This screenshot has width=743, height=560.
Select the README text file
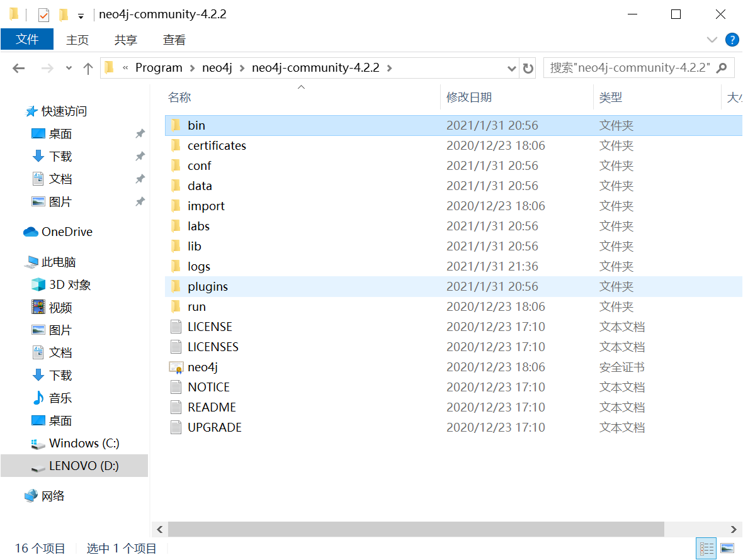[453, 407]
